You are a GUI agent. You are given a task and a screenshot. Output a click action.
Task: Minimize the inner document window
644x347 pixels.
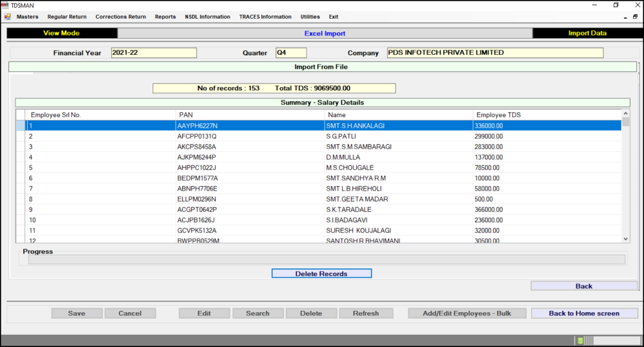point(625,17)
